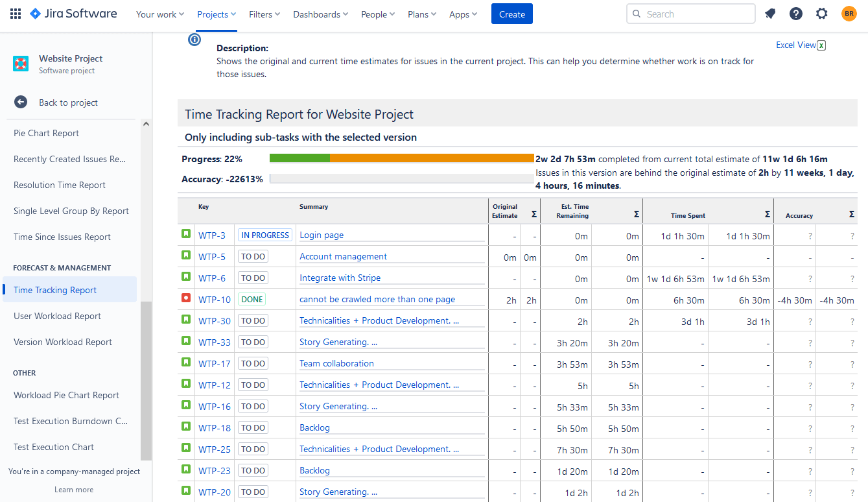This screenshot has width=868, height=502.
Task: Open Single Level Group By Report
Action: 70,211
